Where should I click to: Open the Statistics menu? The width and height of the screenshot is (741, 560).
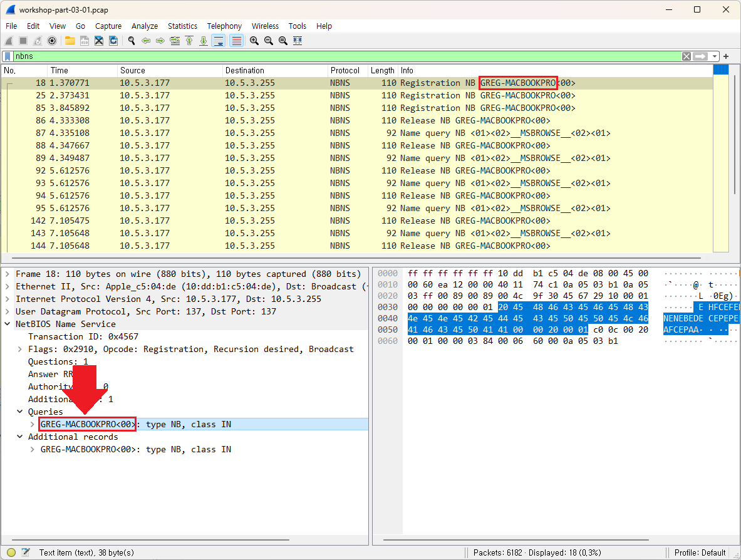point(182,26)
